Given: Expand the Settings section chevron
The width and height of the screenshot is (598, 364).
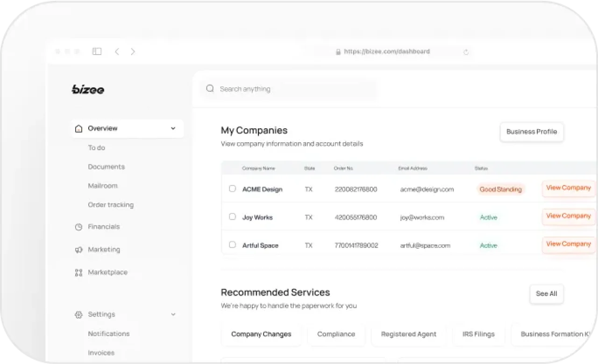Looking at the screenshot, I should tap(173, 315).
